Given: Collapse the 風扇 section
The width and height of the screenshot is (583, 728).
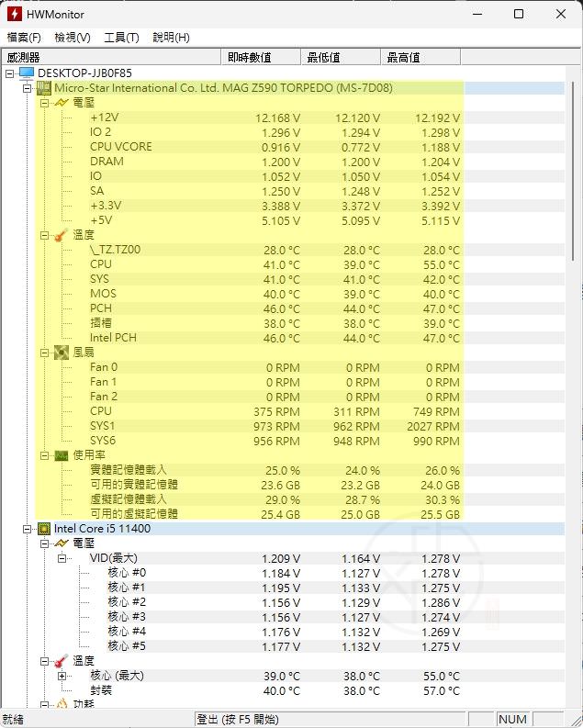Looking at the screenshot, I should [x=45, y=353].
